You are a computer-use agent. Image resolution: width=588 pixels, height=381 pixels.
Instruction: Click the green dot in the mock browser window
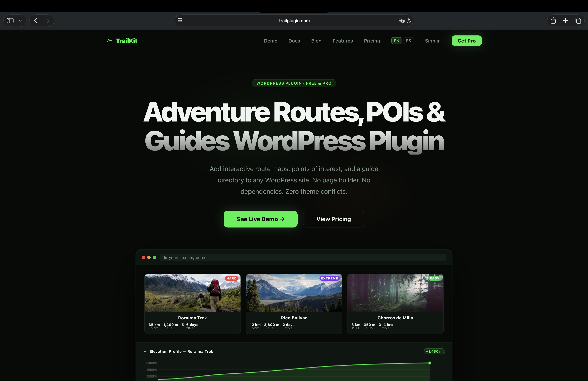(154, 257)
